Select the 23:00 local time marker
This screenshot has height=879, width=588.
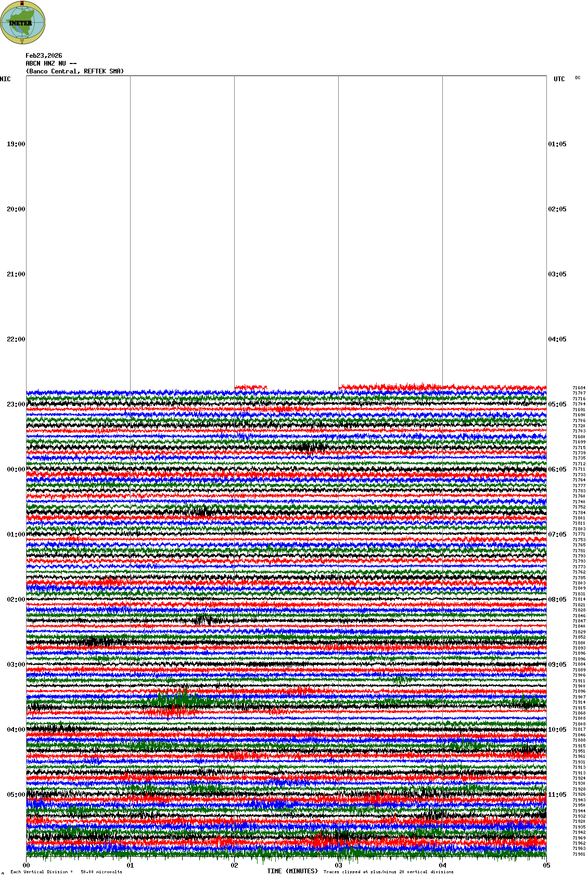pos(16,404)
